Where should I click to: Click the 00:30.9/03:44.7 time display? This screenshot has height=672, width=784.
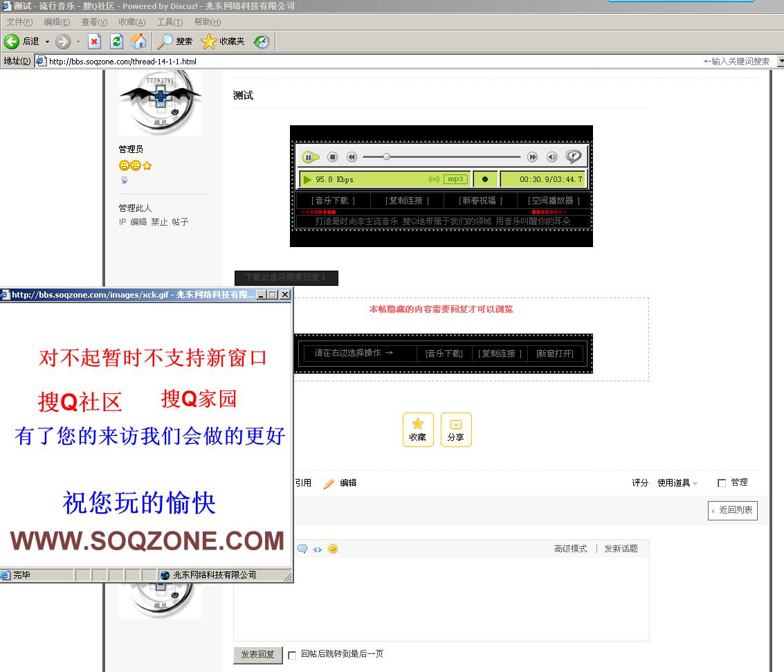[551, 179]
